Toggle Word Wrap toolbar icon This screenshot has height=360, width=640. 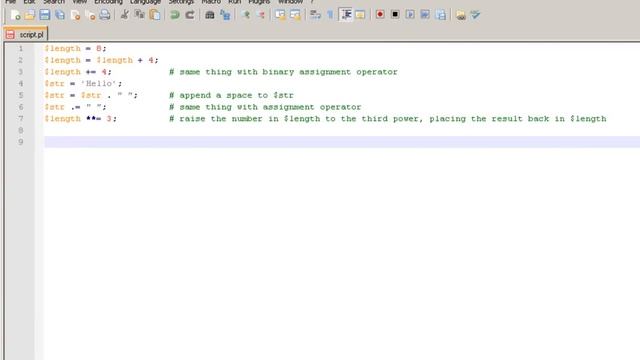[x=315, y=15]
